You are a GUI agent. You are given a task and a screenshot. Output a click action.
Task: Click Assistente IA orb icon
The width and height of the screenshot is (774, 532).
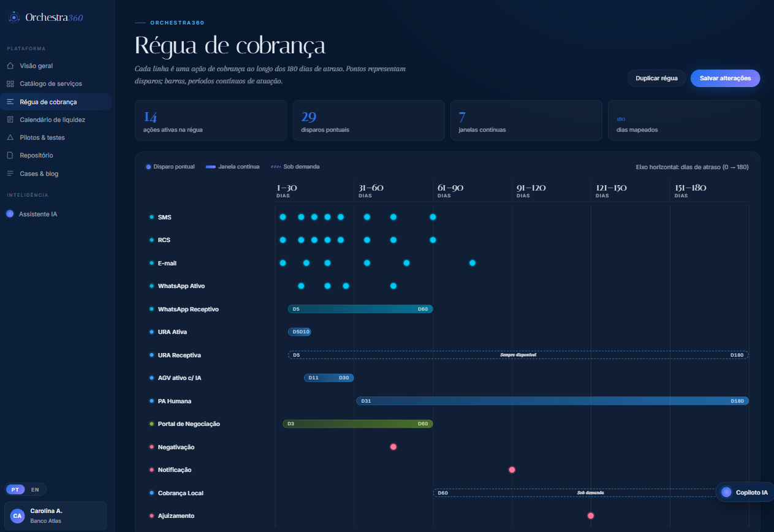10,214
